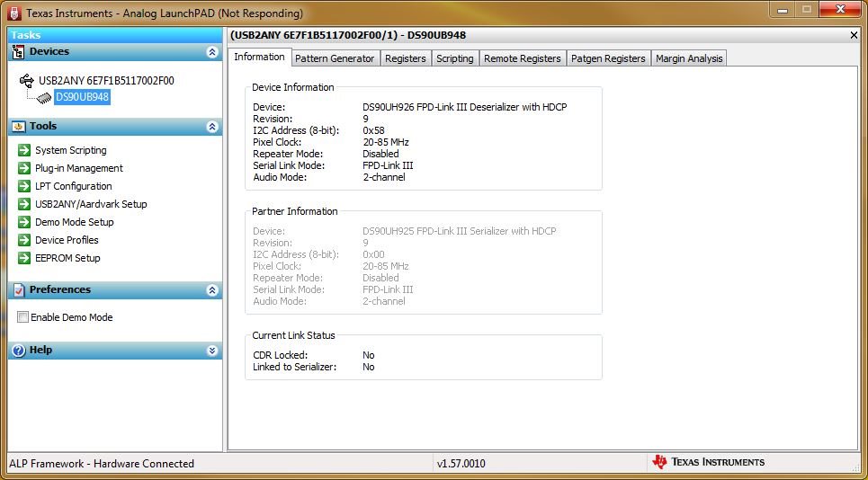This screenshot has height=480, width=868.
Task: Click green arrow icon for EEPROM Setup
Action: [x=23, y=258]
